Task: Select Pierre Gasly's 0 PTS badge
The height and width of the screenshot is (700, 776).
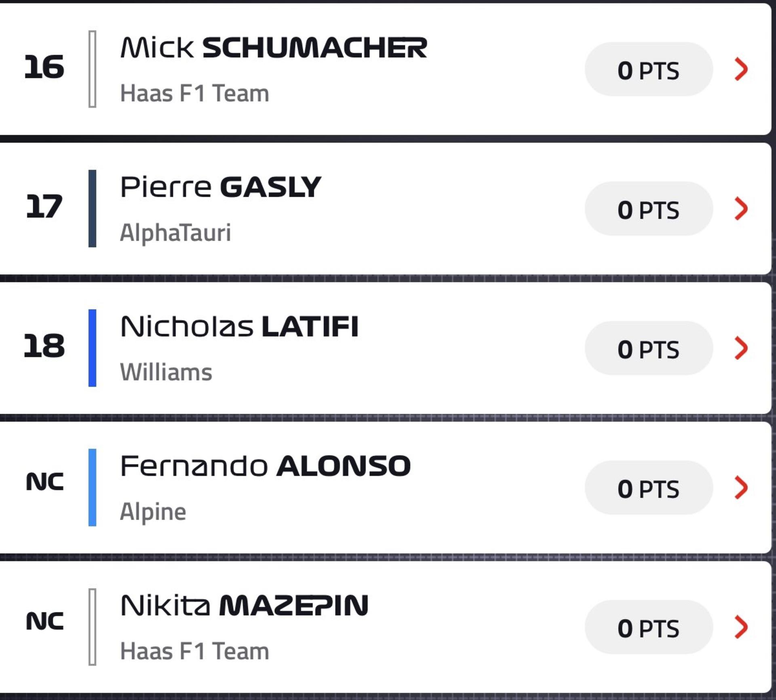Action: (x=649, y=209)
